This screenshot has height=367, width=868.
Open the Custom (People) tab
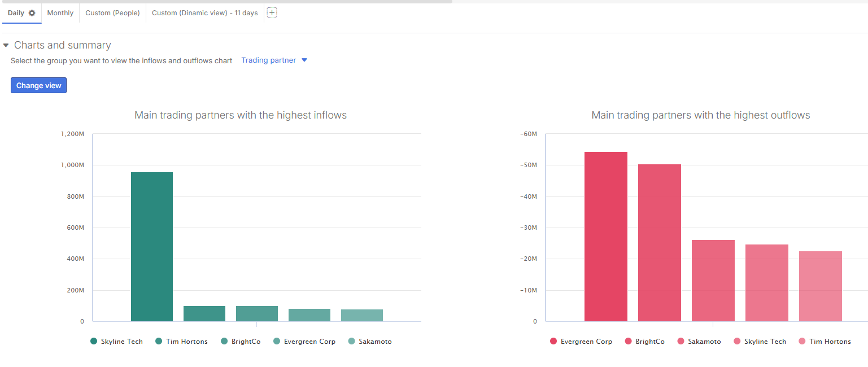click(x=112, y=13)
